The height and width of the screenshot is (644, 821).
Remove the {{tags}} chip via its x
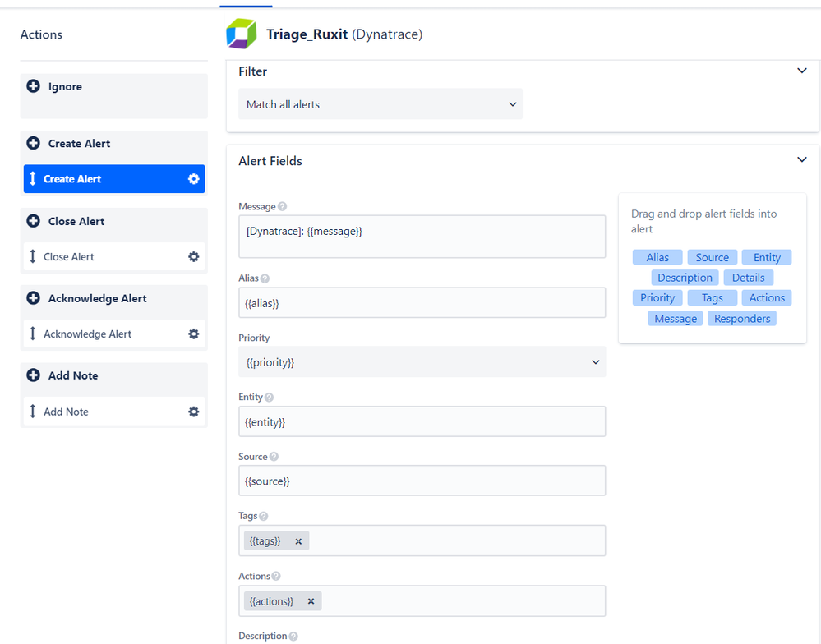pyautogui.click(x=298, y=541)
